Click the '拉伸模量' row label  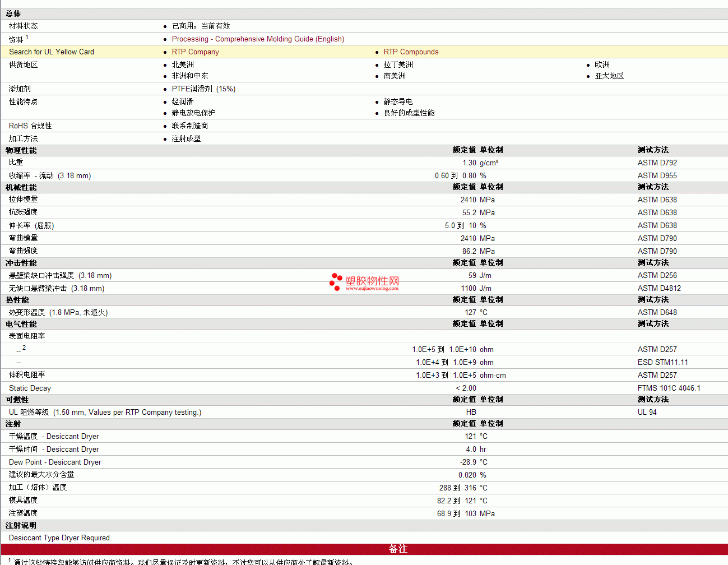pyautogui.click(x=24, y=200)
